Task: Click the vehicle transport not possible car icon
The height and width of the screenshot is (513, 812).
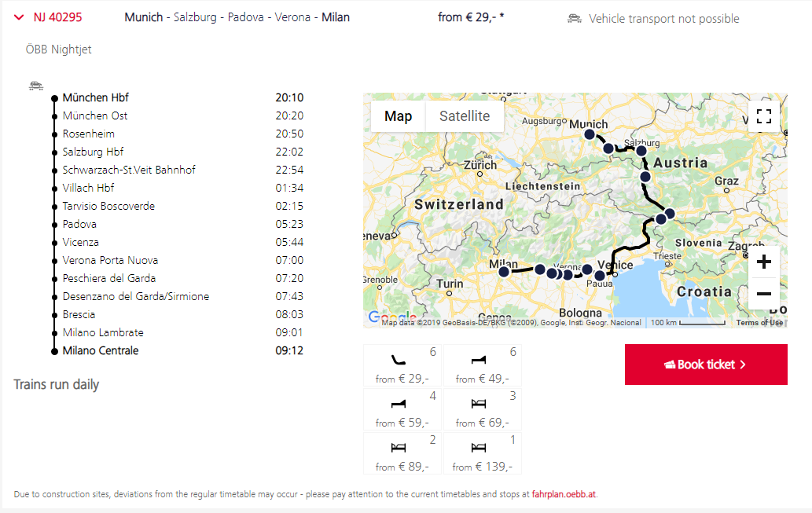Action: 575,19
